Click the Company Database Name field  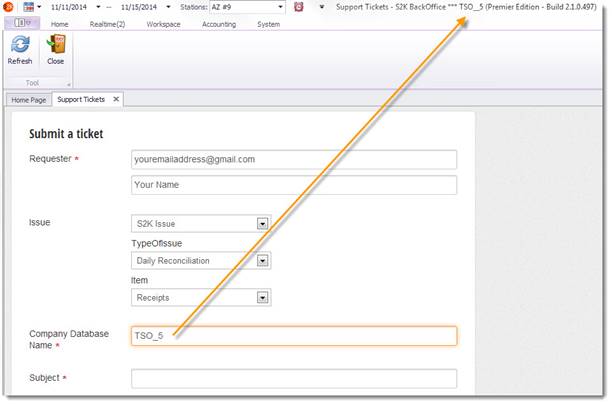(x=294, y=336)
